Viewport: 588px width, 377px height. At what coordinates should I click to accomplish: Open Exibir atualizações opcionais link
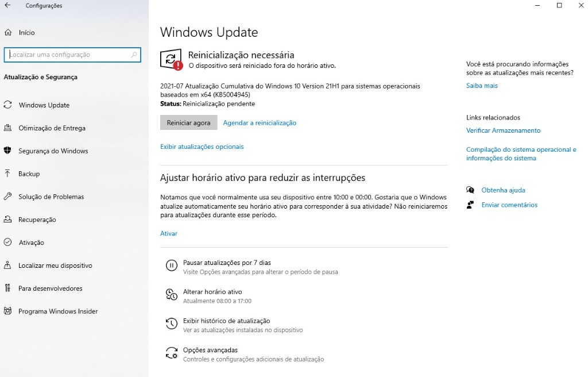[x=202, y=147]
